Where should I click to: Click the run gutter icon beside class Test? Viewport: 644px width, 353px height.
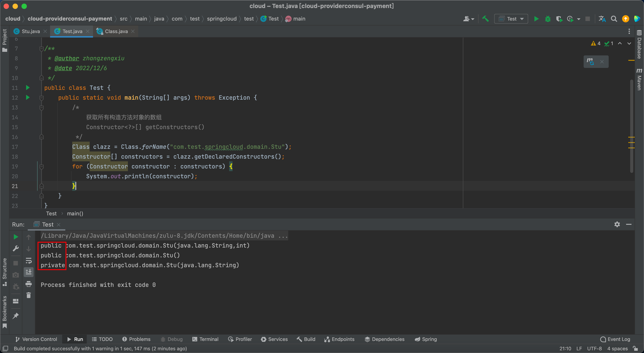28,88
